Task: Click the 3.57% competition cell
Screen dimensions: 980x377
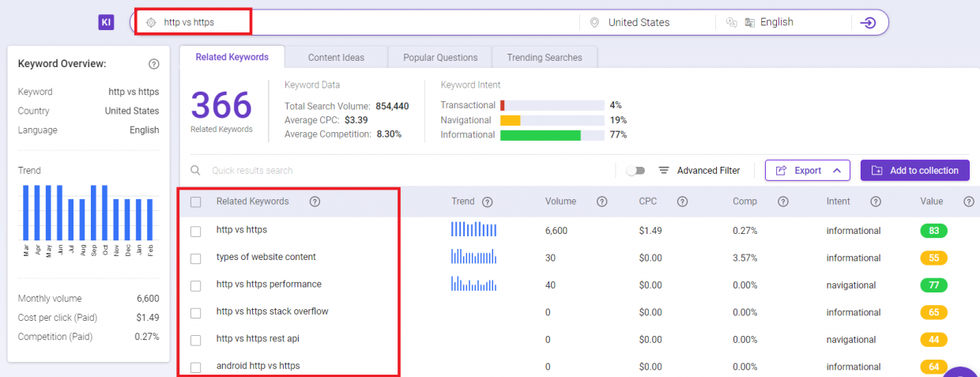Action: point(745,258)
